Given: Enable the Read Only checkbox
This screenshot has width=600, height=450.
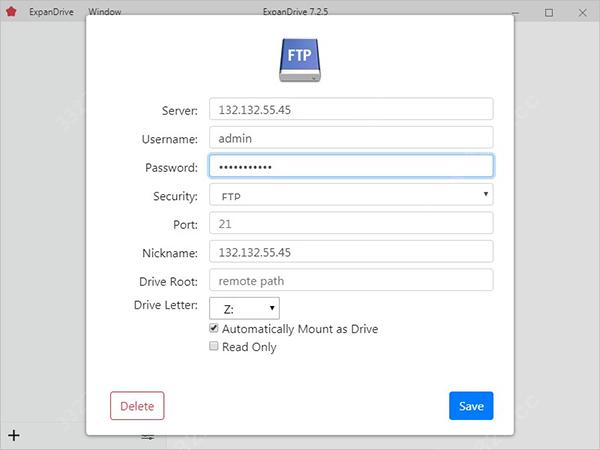Looking at the screenshot, I should tap(214, 346).
